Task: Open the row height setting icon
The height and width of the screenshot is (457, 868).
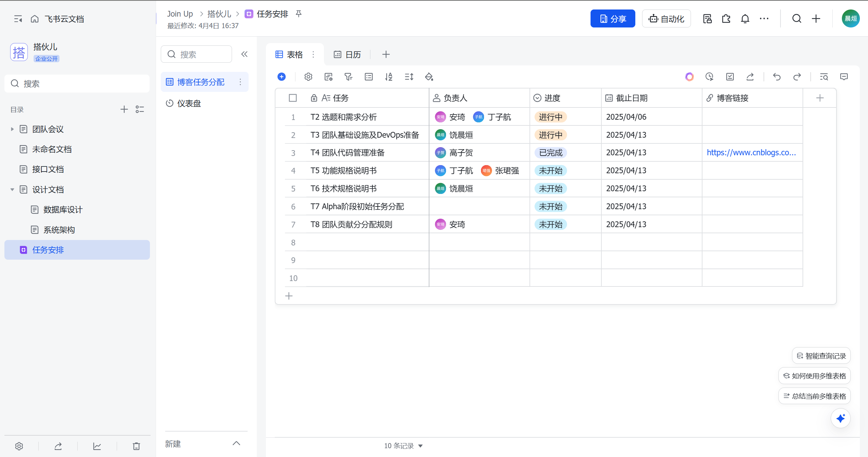Action: [409, 77]
